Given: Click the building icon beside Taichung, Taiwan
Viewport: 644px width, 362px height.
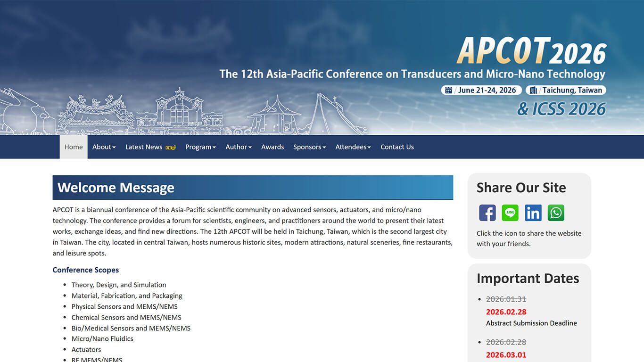Looking at the screenshot, I should point(533,90).
